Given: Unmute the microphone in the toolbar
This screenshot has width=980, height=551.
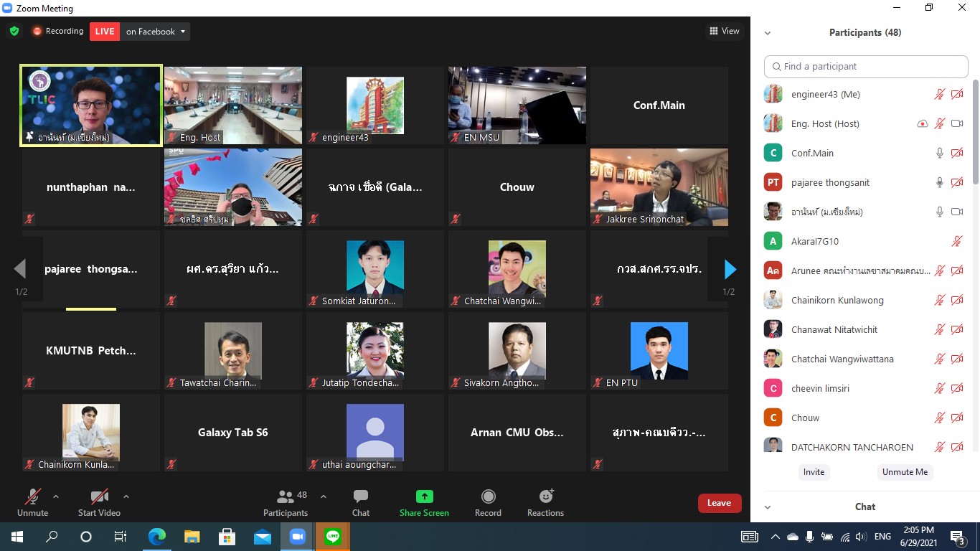Looking at the screenshot, I should point(32,502).
